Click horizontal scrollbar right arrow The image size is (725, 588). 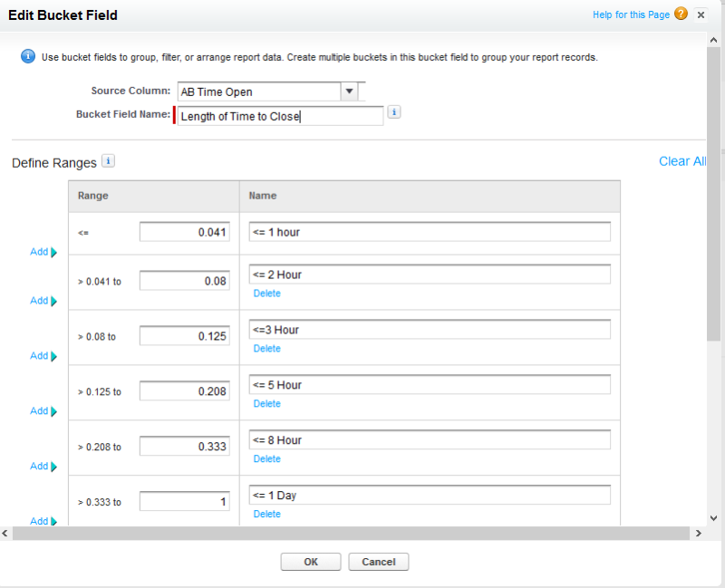pyautogui.click(x=698, y=534)
